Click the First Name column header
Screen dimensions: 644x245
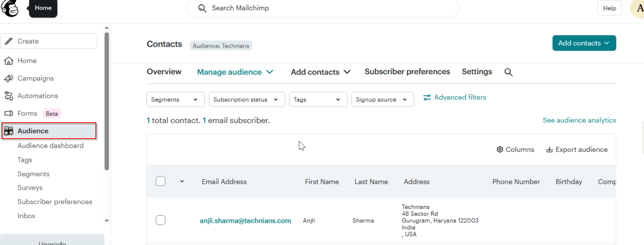point(322,182)
